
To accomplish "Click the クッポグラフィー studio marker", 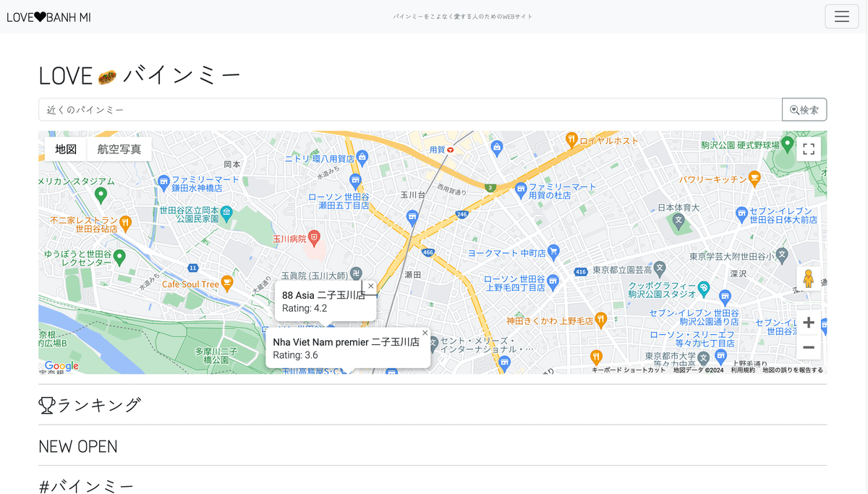I will 704,287.
